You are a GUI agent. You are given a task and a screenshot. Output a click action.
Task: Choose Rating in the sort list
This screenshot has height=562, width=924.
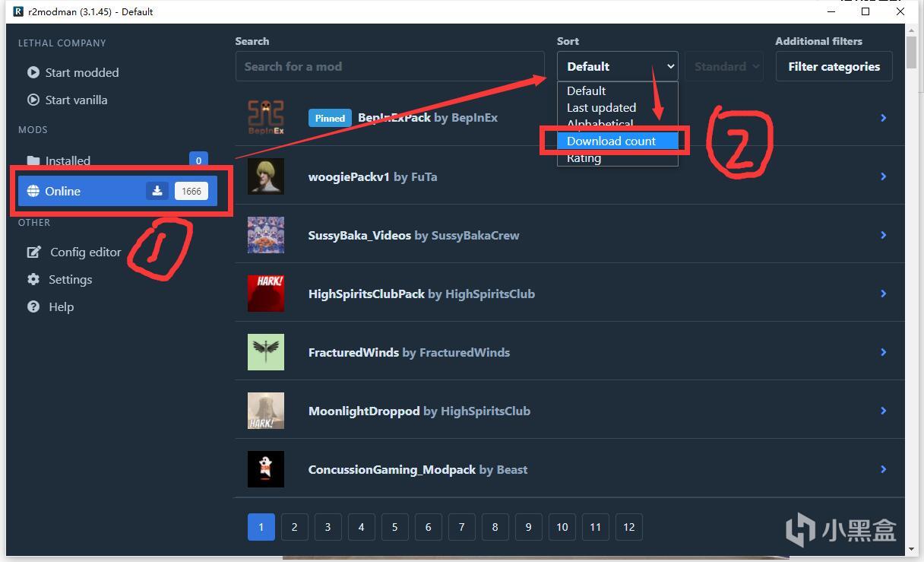(x=617, y=158)
